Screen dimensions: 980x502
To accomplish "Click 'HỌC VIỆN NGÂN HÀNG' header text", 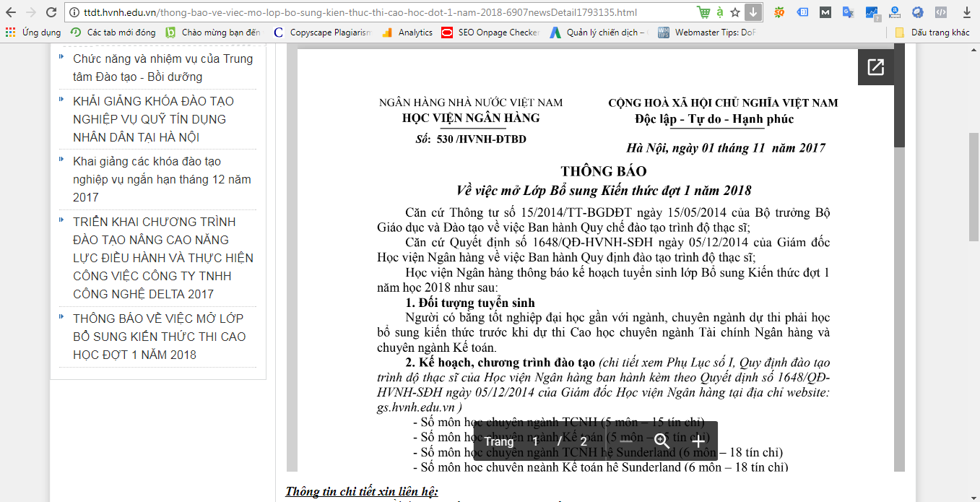I will (471, 118).
